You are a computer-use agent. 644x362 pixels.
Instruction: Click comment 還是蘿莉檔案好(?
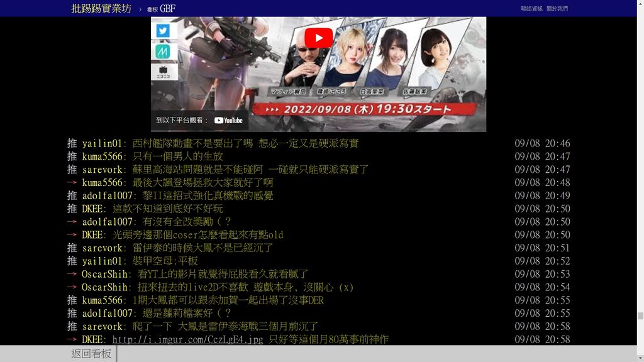[187, 314]
